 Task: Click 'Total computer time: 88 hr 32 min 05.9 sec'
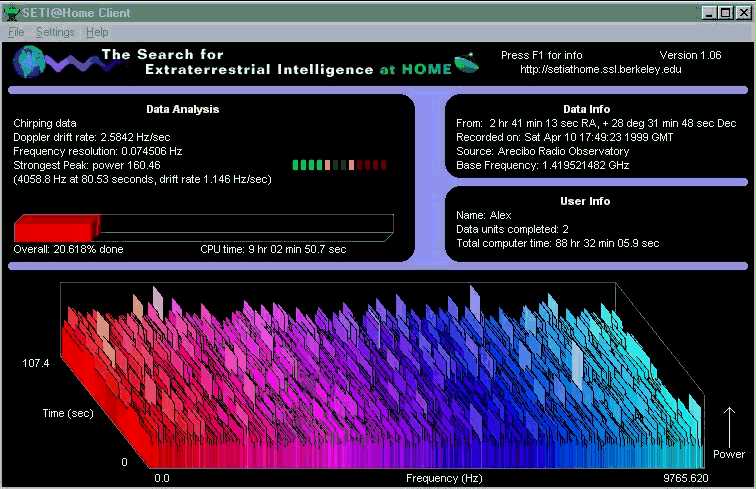tap(557, 243)
